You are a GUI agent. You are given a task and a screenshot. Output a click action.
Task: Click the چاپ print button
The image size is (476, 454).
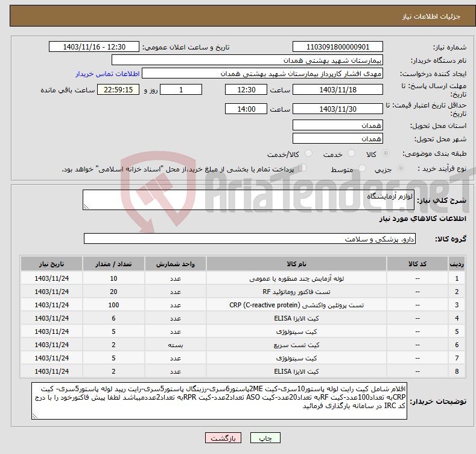265,438
